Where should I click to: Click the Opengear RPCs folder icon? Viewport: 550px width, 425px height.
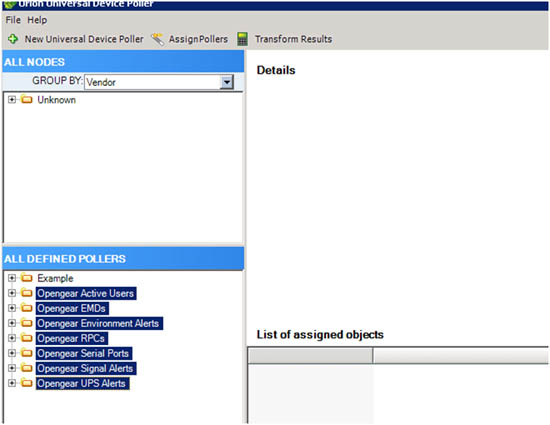[27, 338]
